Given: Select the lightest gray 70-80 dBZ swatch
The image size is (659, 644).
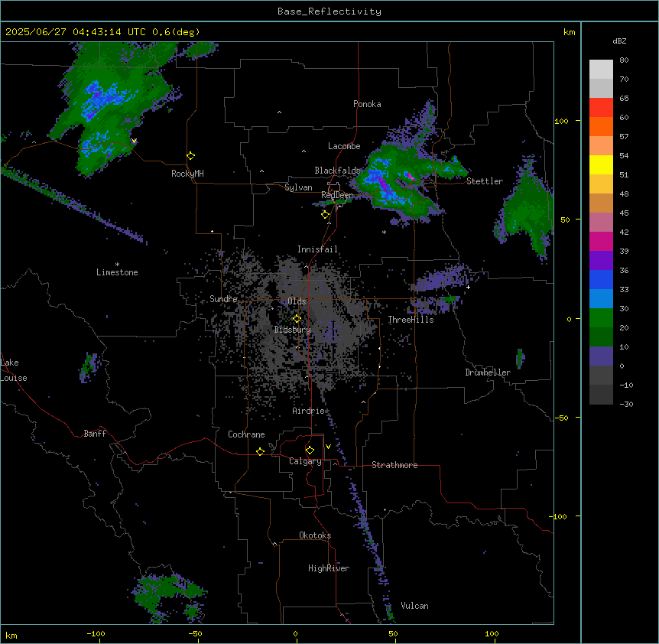Looking at the screenshot, I should pos(601,70).
